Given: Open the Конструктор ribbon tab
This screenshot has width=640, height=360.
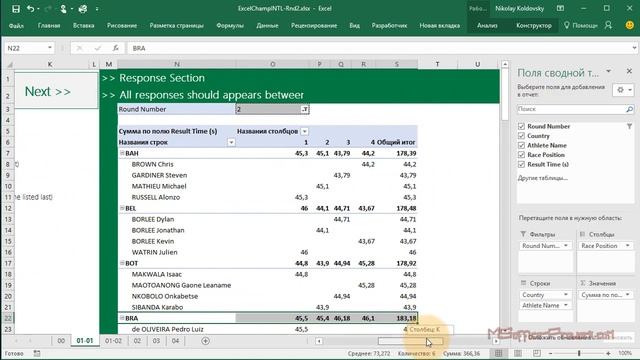Looking at the screenshot, I should coord(534,25).
